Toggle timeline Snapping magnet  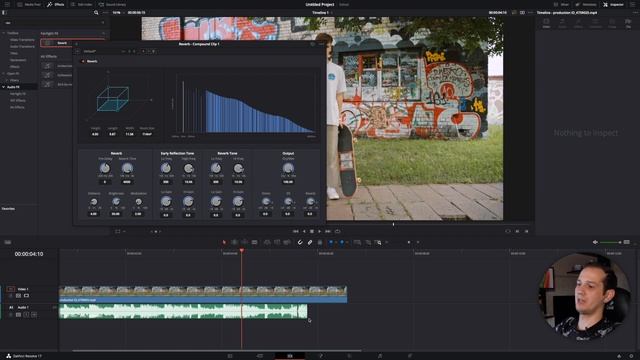click(x=300, y=242)
